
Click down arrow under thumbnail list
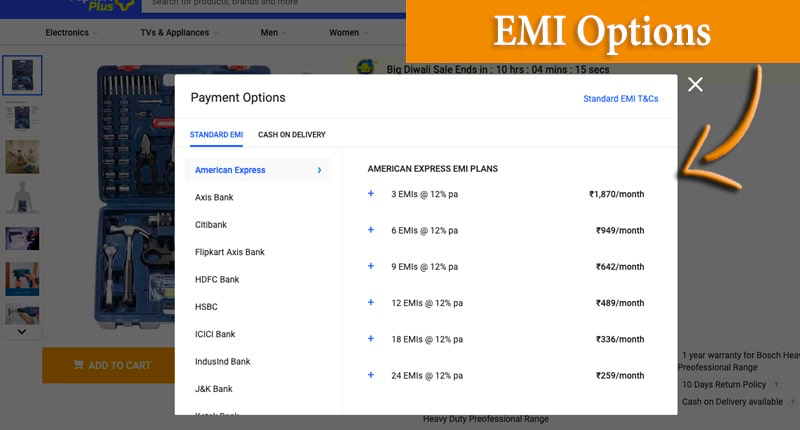[x=21, y=332]
